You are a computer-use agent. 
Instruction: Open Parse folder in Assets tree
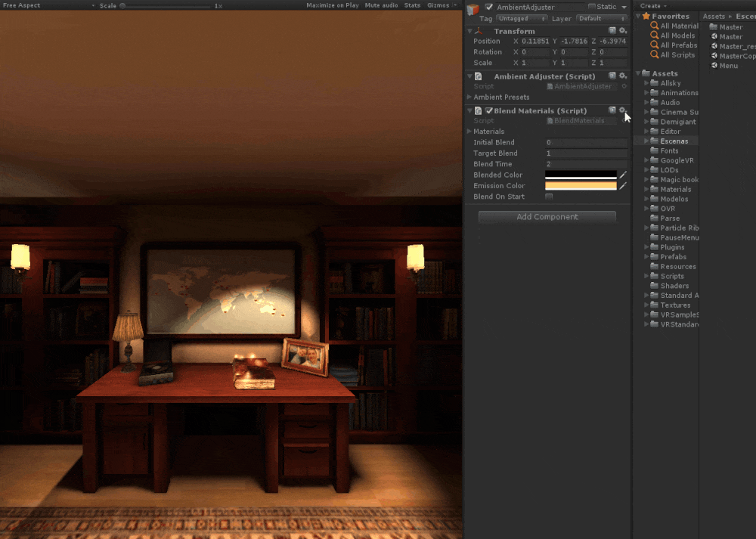pos(665,218)
